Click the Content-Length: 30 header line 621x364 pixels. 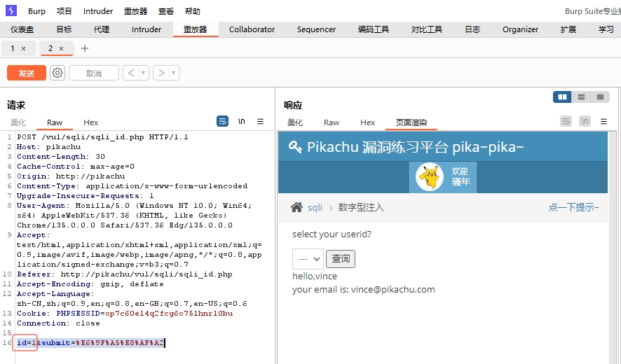click(60, 157)
